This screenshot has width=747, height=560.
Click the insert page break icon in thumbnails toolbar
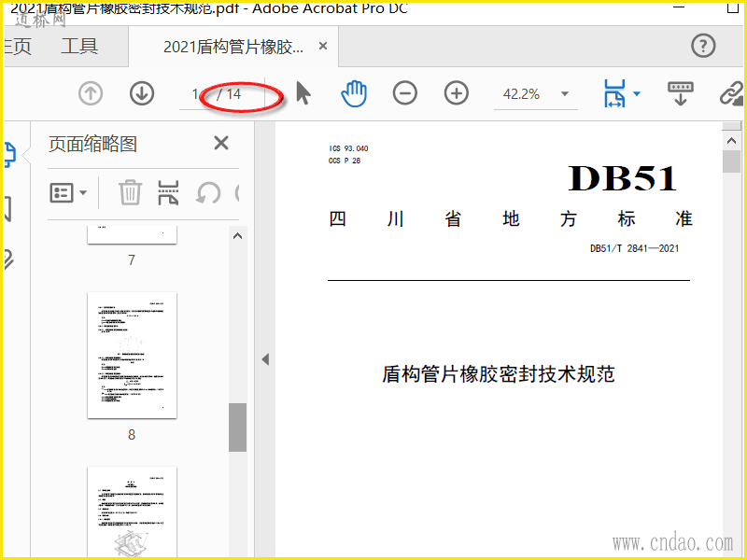(x=168, y=193)
